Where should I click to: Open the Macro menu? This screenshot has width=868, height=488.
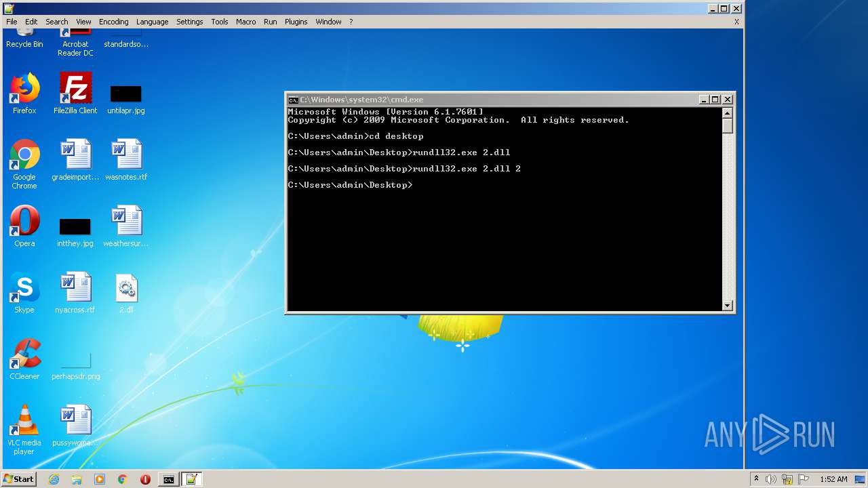point(245,22)
